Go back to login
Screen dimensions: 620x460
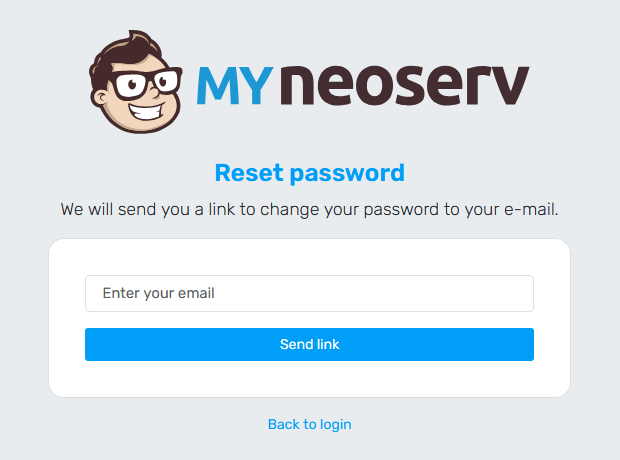pos(309,424)
